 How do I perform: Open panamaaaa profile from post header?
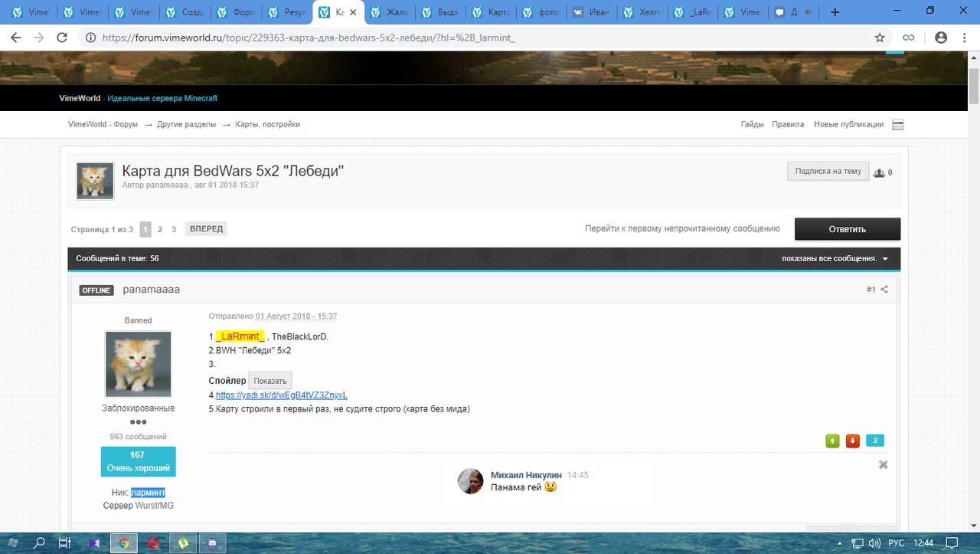[151, 290]
